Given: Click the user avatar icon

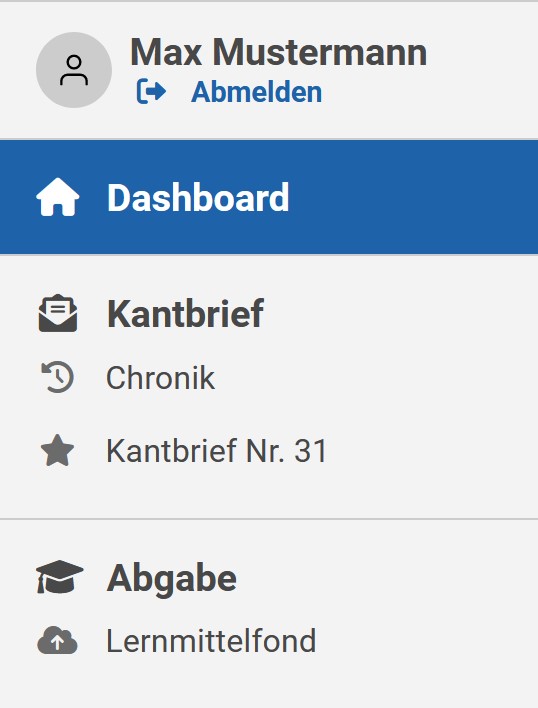Looking at the screenshot, I should (x=74, y=70).
